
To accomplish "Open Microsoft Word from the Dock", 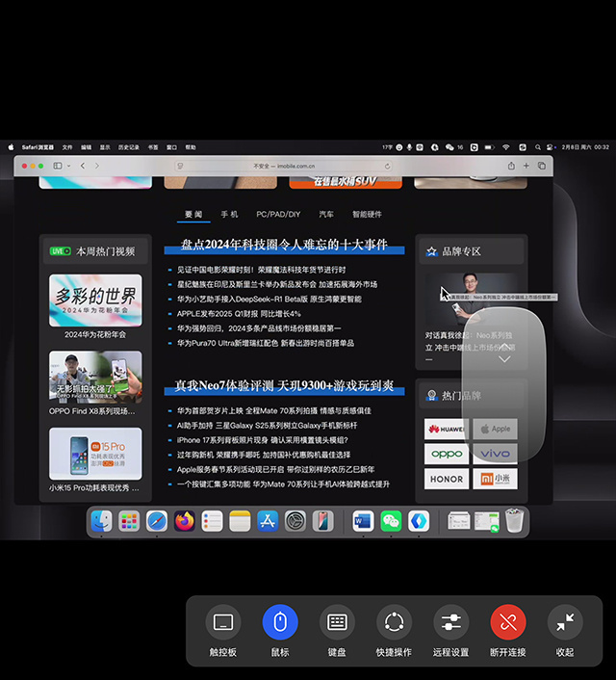I will click(x=363, y=521).
